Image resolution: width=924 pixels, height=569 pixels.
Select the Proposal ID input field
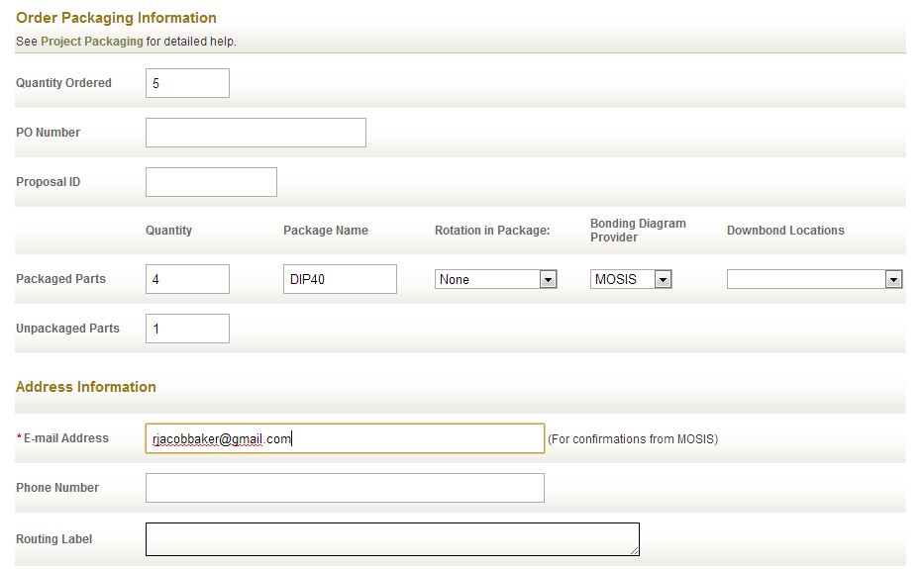(x=211, y=182)
